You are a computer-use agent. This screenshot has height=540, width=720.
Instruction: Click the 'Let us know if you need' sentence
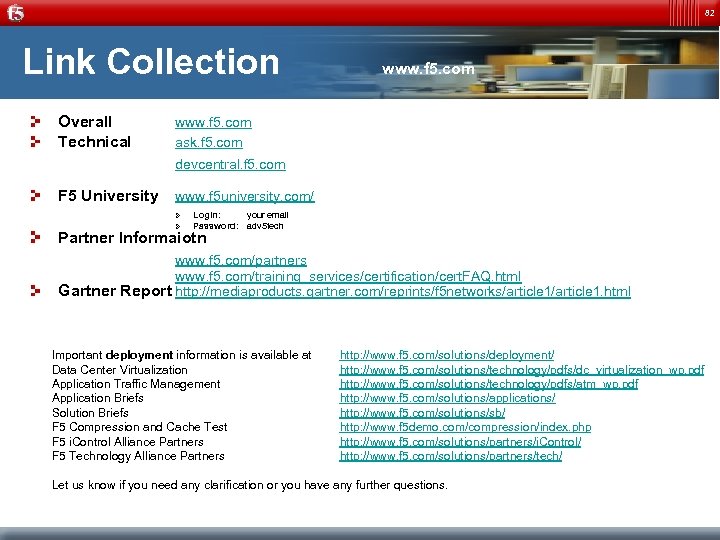[x=250, y=485]
